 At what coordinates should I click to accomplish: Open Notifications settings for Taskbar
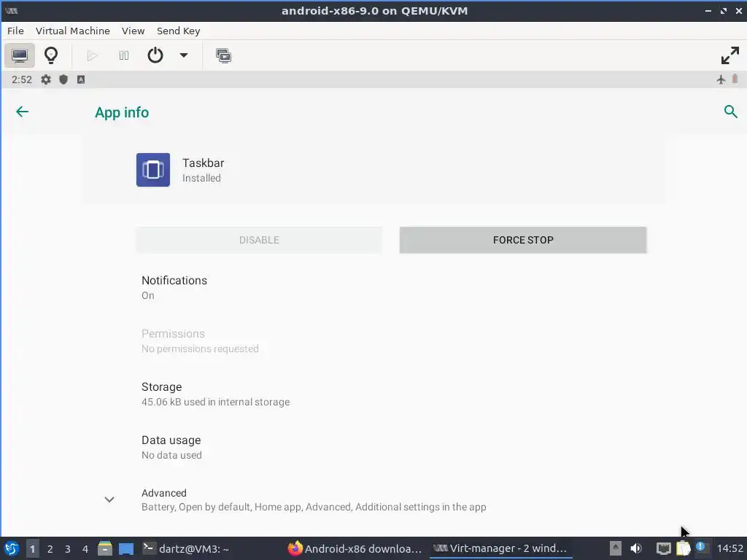374,287
